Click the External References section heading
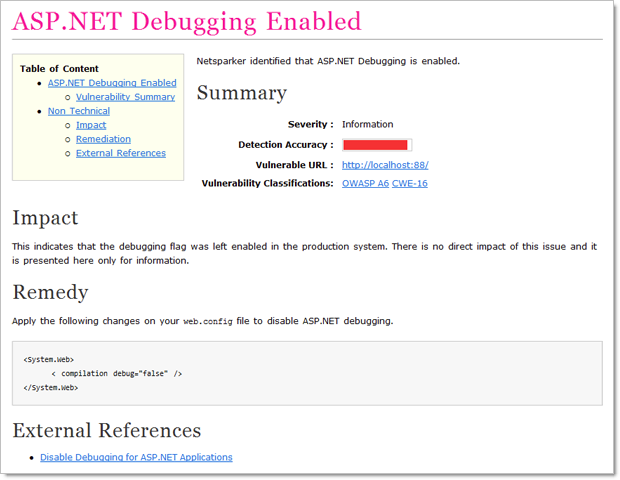The width and height of the screenshot is (620, 480). click(107, 430)
